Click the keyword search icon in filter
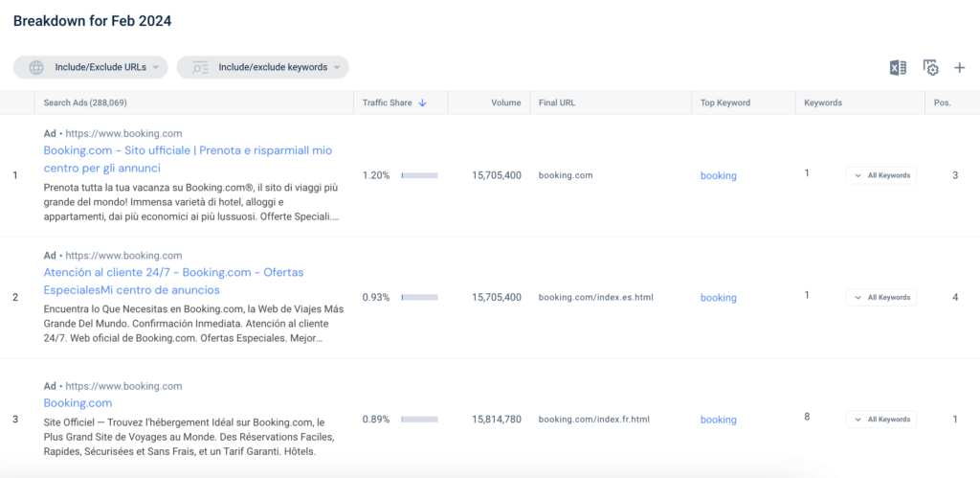Image resolution: width=980 pixels, height=478 pixels. [x=200, y=68]
